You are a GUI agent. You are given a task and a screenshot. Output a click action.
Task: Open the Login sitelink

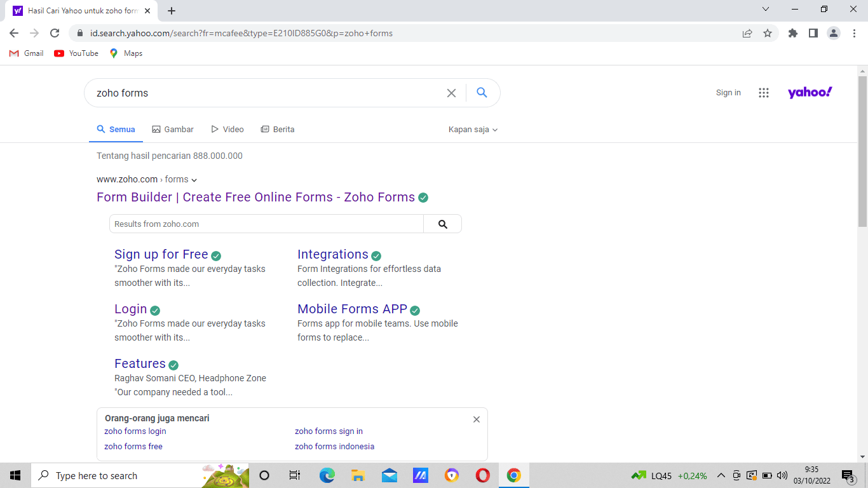coord(131,309)
